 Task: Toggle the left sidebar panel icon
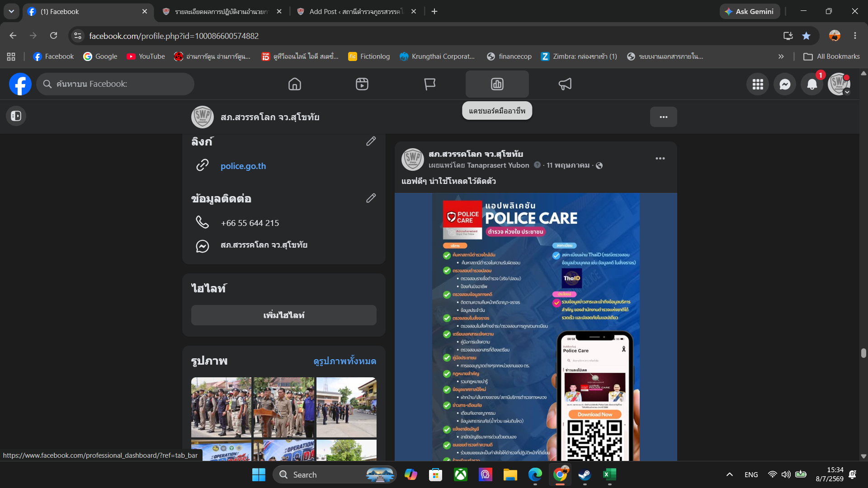(16, 116)
